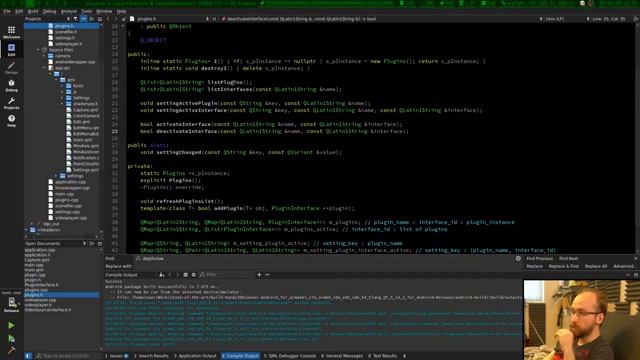
Task: Click the Compile Output settings gear
Action: (193, 275)
